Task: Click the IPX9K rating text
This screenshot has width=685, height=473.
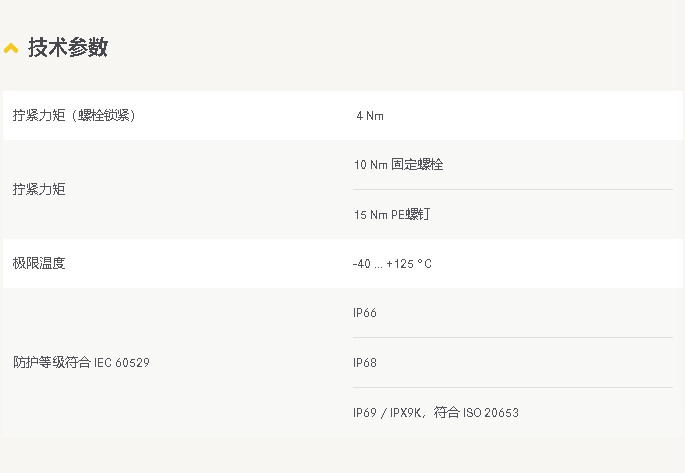Action: [x=404, y=412]
